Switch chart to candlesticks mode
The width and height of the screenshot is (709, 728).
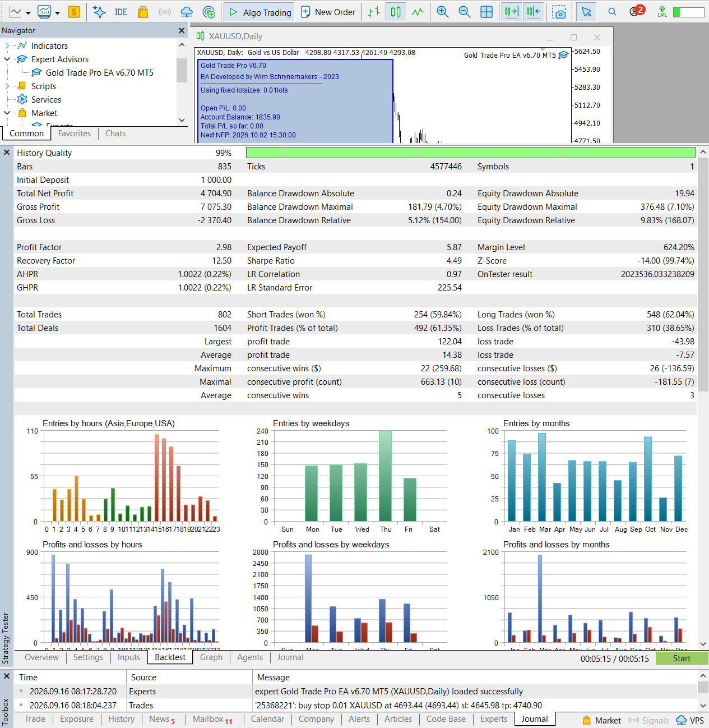(396, 12)
